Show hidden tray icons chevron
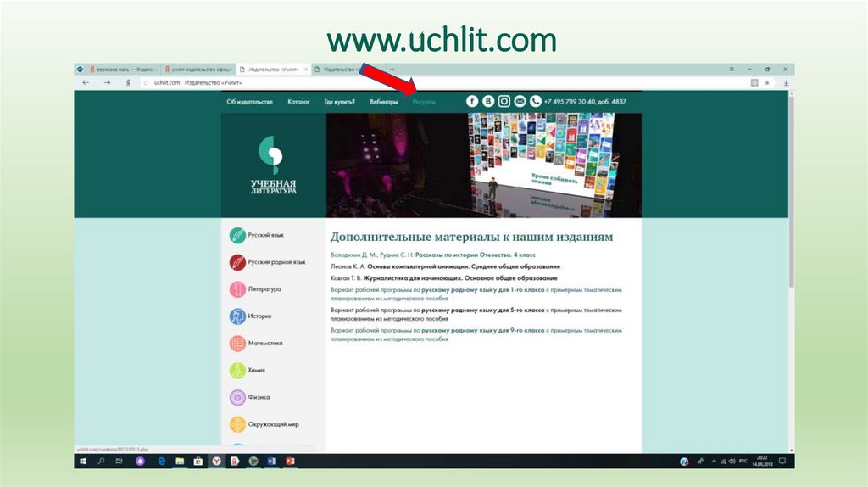This screenshot has height=487, width=868. pos(714,461)
